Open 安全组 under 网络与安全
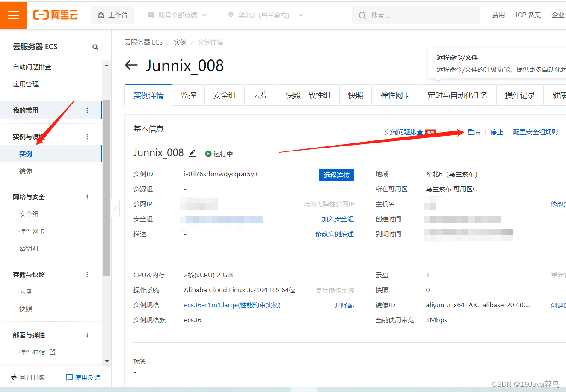The height and width of the screenshot is (392, 566). click(29, 214)
